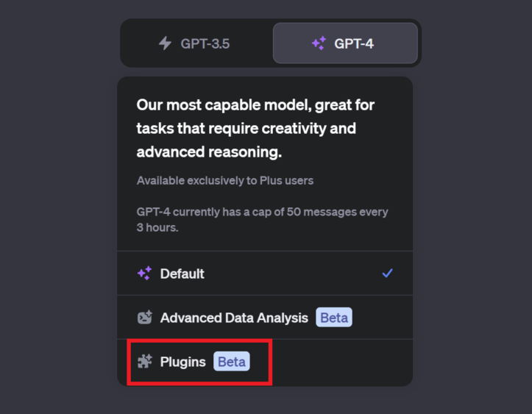Click 'Available exclusively to Plus users' text

(225, 180)
